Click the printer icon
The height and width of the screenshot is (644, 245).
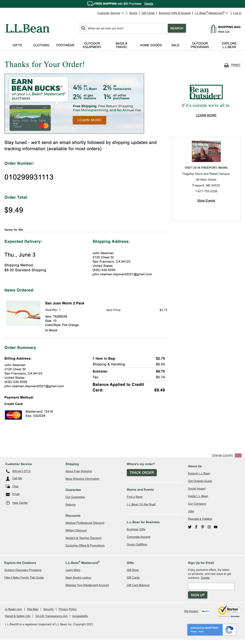tap(226, 66)
